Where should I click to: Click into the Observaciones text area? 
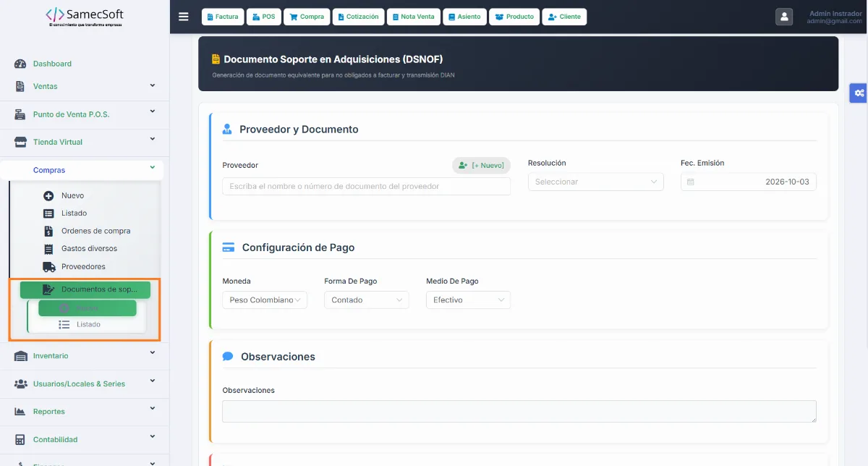519,411
